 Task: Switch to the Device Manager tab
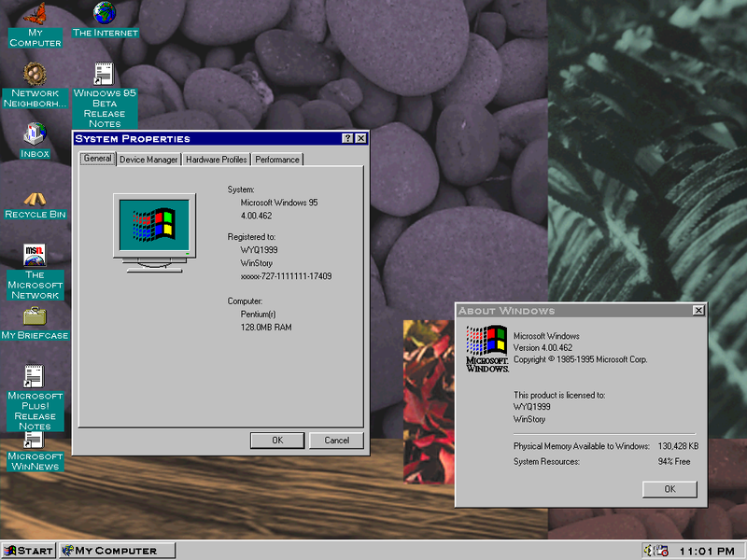click(x=148, y=159)
